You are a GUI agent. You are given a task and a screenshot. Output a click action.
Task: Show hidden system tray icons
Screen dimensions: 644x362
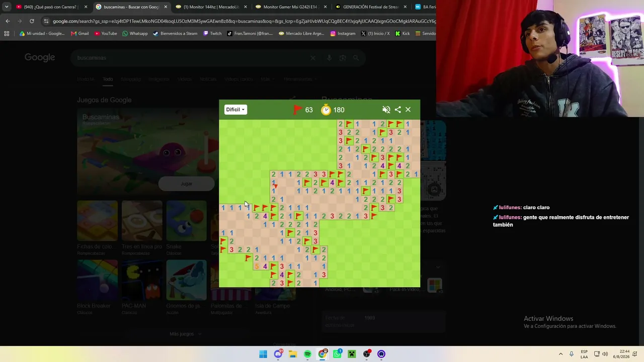[x=560, y=354]
